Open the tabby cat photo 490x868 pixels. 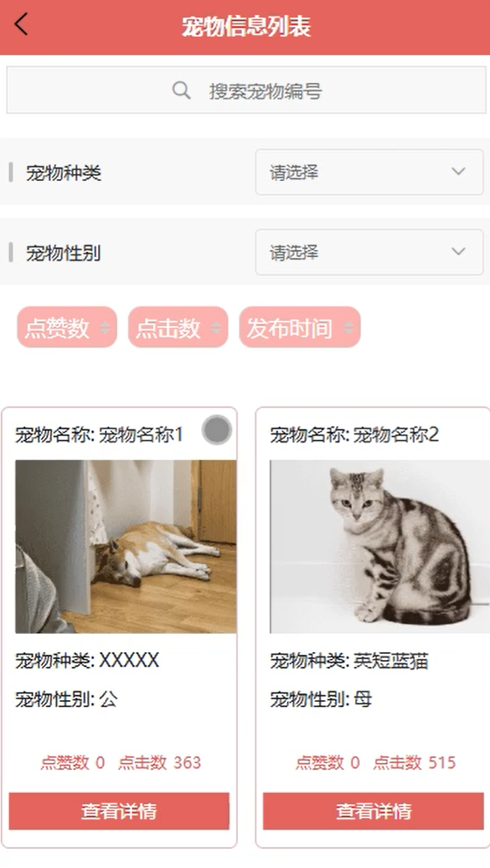pos(380,546)
